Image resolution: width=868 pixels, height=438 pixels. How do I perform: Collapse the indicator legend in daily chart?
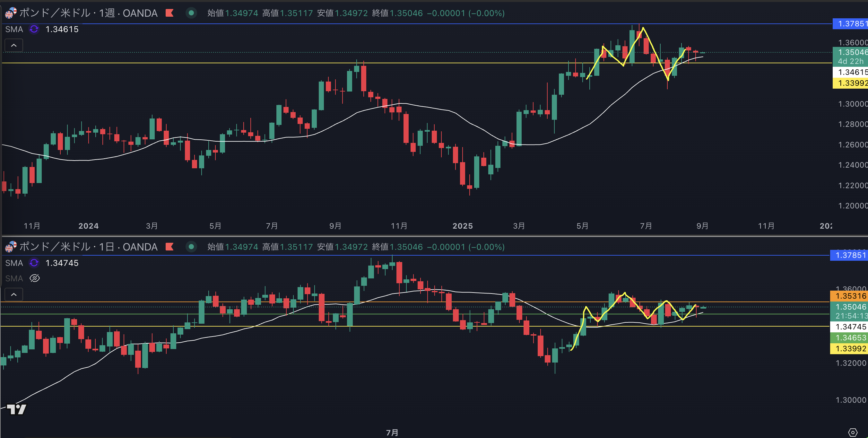pyautogui.click(x=14, y=294)
